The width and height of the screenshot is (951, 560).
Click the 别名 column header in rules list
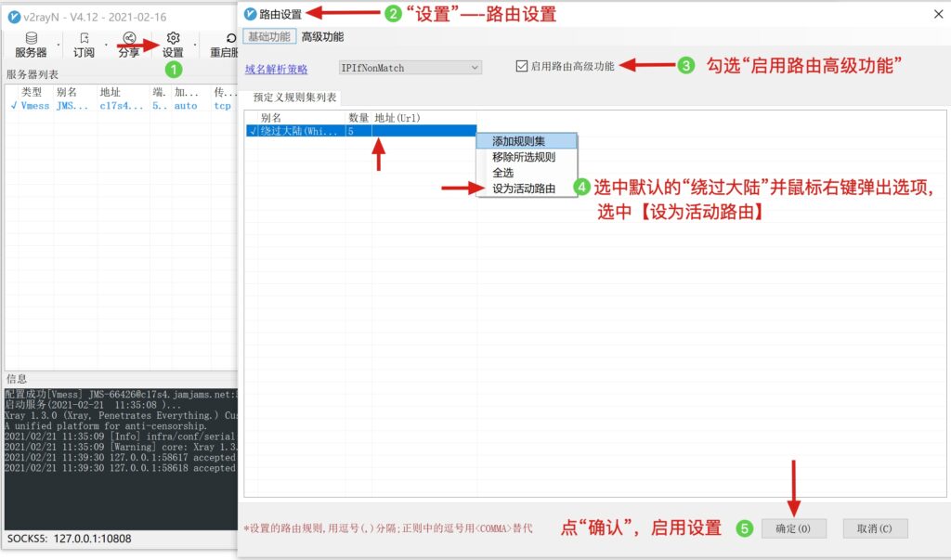(x=271, y=118)
